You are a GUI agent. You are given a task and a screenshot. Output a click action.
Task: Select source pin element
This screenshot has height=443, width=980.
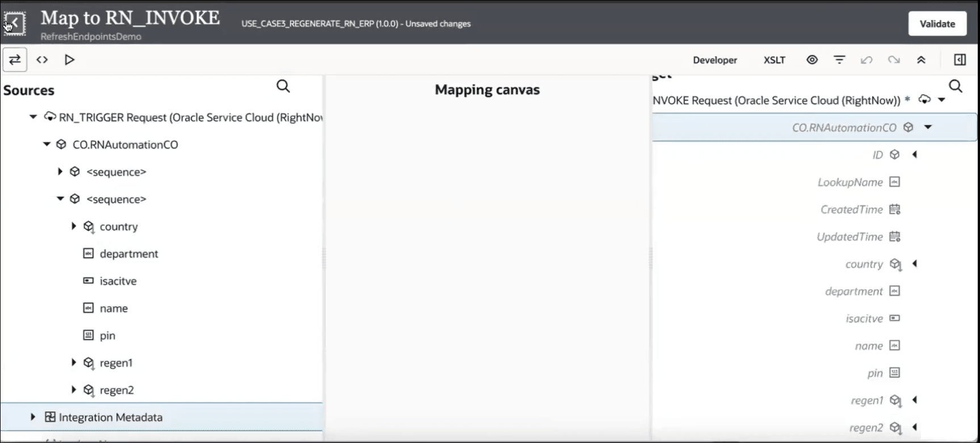(x=107, y=336)
